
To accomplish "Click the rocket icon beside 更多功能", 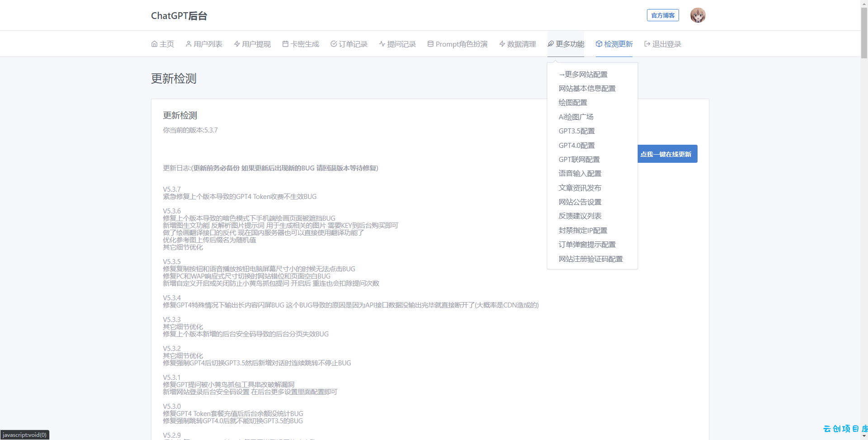I will pos(551,44).
